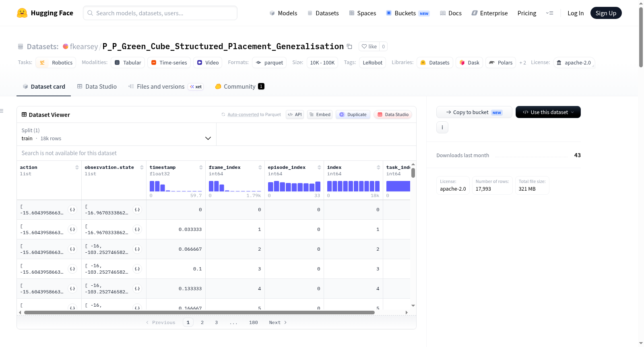Switch to the Data Studio tab
Screen dimensions: 644x347
point(97,86)
